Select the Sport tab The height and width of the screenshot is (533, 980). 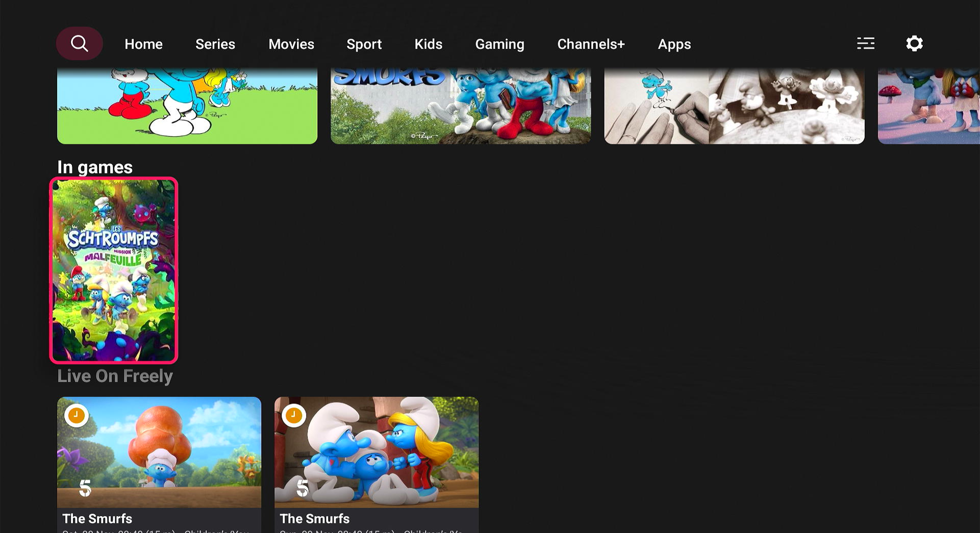(x=364, y=44)
